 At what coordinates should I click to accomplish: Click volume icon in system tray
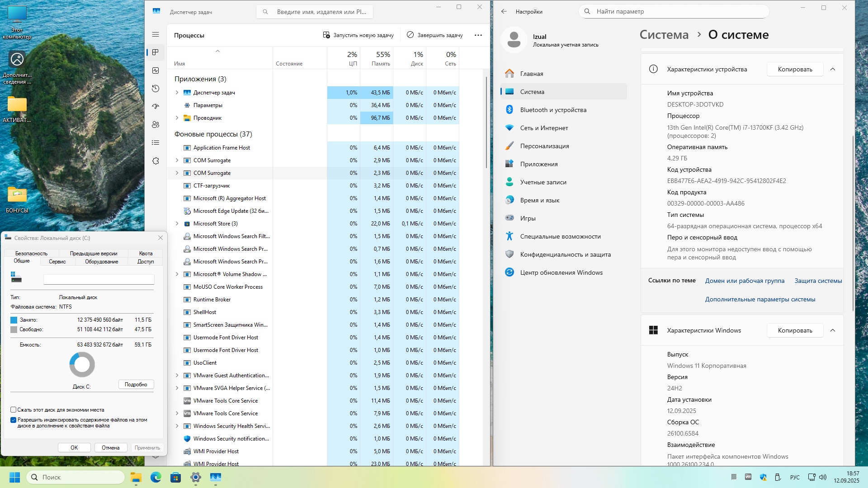click(823, 477)
